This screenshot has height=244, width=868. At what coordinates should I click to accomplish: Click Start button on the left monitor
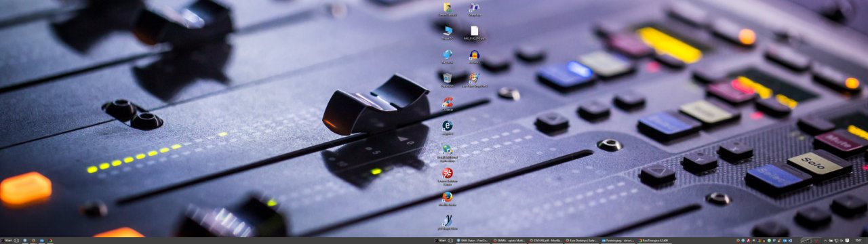pyautogui.click(x=7, y=240)
